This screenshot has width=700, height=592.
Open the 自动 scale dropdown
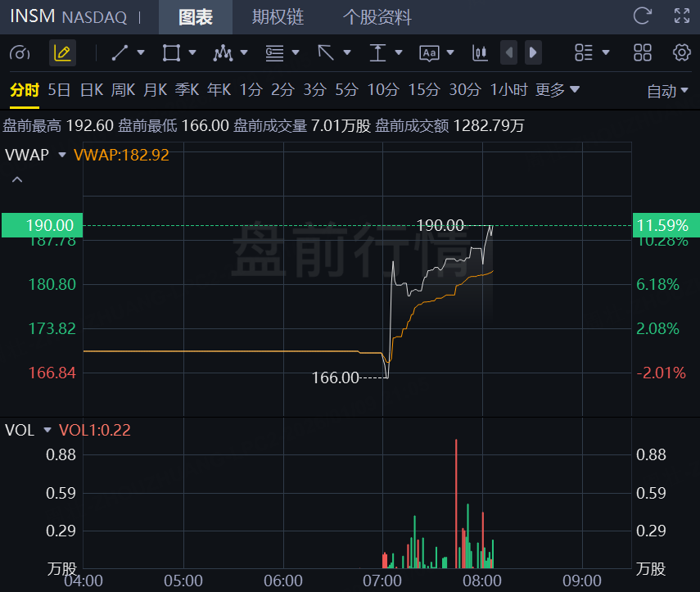[668, 91]
